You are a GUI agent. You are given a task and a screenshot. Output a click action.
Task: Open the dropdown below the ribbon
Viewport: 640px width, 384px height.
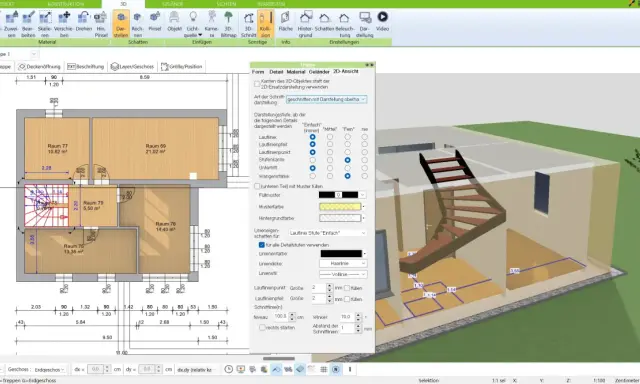point(34,54)
